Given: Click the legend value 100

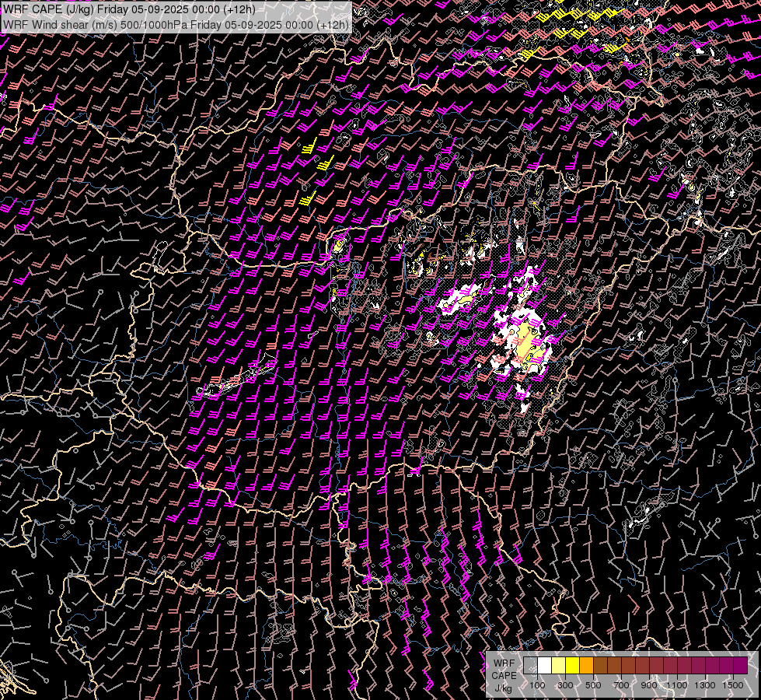Looking at the screenshot, I should (x=537, y=685).
